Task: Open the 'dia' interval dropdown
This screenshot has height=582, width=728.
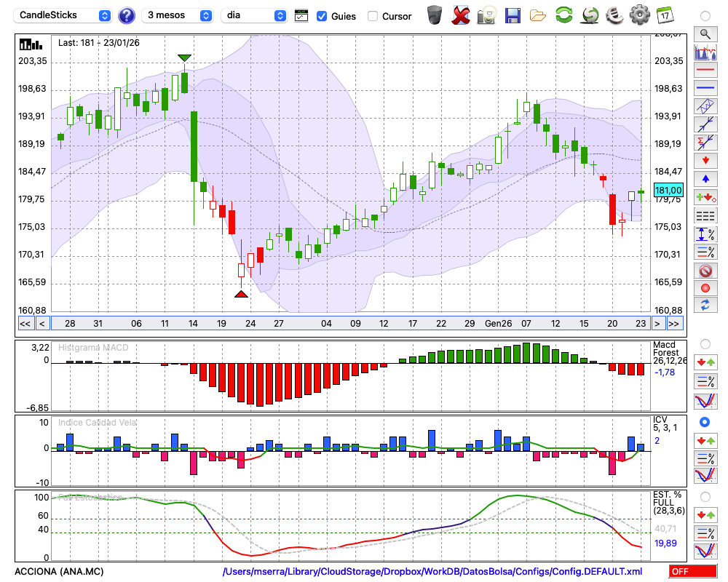Action: pyautogui.click(x=255, y=15)
